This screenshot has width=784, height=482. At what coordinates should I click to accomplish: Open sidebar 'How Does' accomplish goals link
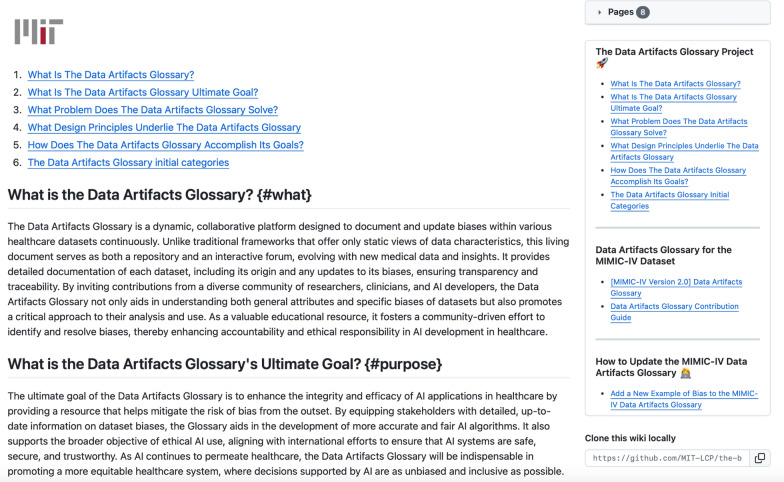tap(678, 175)
